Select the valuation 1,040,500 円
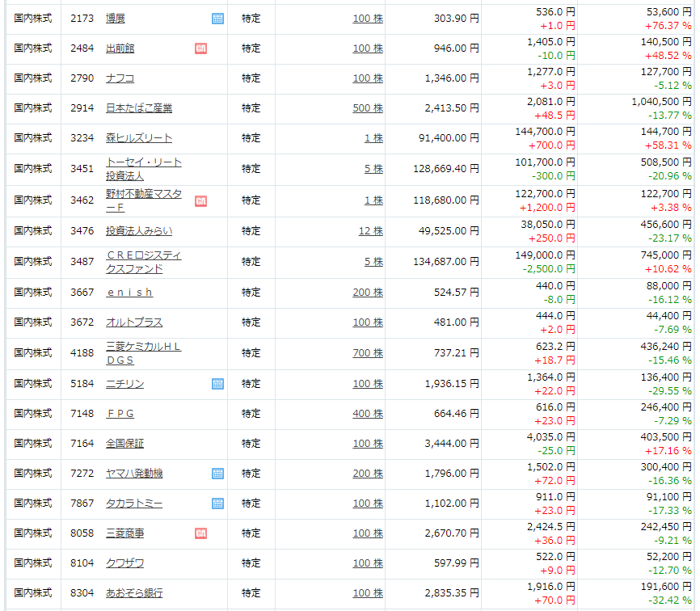The height and width of the screenshot is (611, 700). 661,102
